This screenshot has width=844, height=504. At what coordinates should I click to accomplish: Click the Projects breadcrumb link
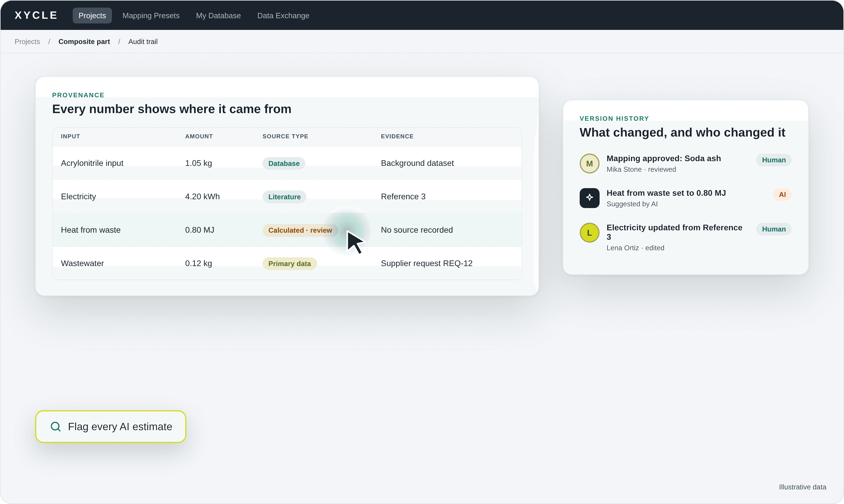27,41
